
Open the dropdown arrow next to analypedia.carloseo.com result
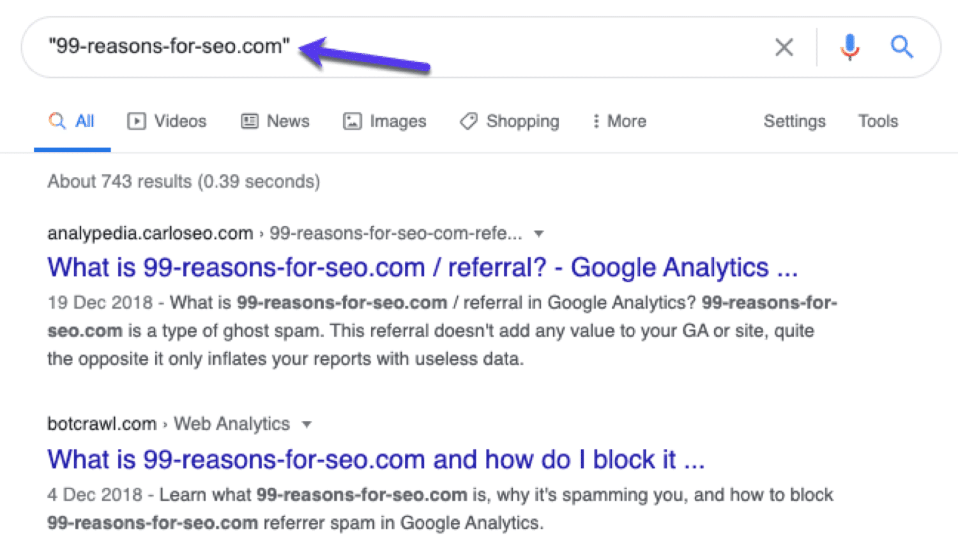click(539, 234)
